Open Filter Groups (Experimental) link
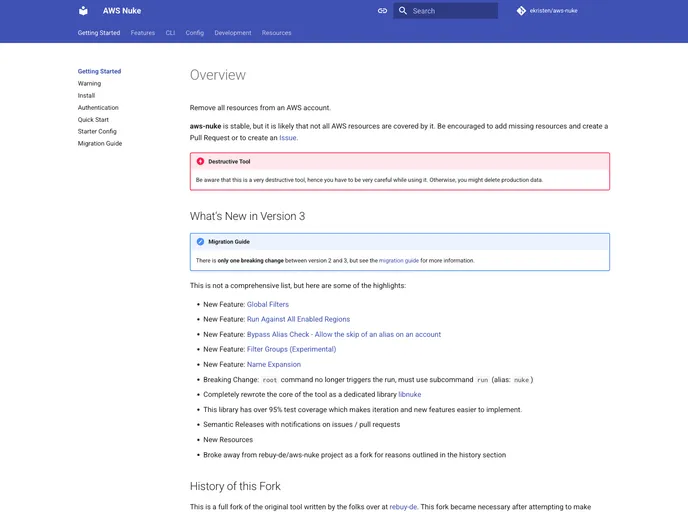The height and width of the screenshot is (512, 688). coord(291,349)
